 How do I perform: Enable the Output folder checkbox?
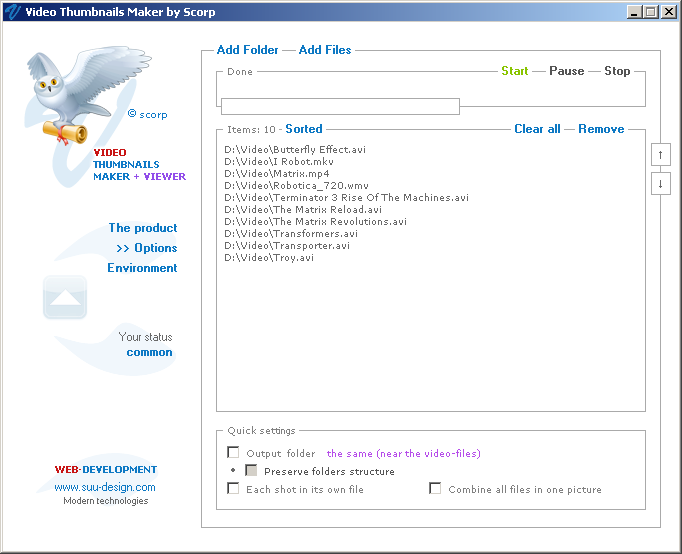(233, 453)
